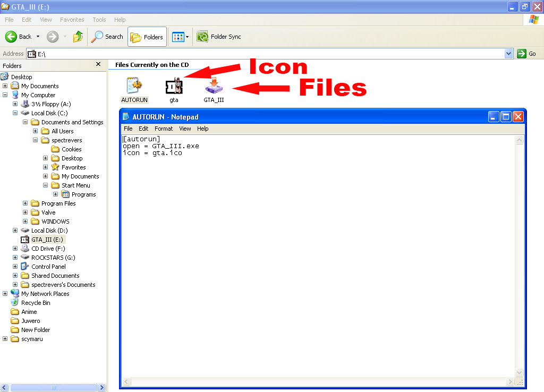Select the Recycle Bin in the tree
The height and width of the screenshot is (392, 544).
pyautogui.click(x=35, y=302)
